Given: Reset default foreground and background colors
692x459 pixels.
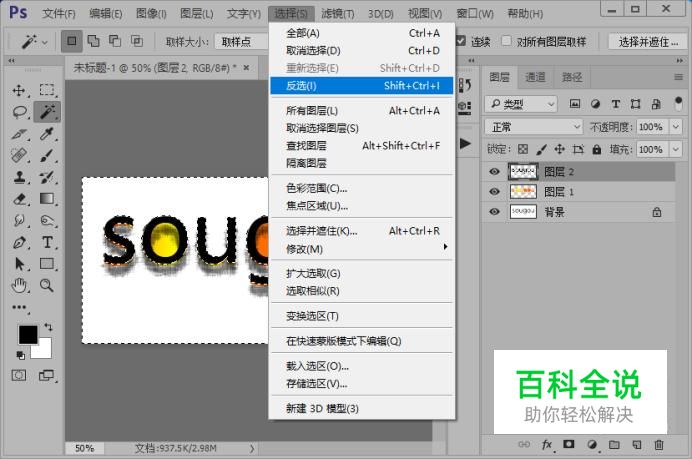Looking at the screenshot, I should [x=20, y=355].
